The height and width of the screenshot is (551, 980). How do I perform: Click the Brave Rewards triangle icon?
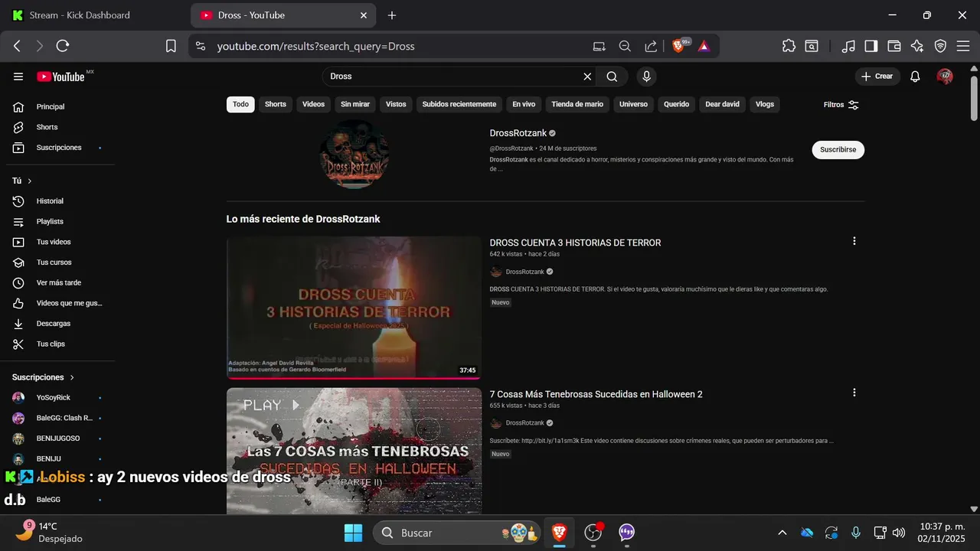click(704, 46)
